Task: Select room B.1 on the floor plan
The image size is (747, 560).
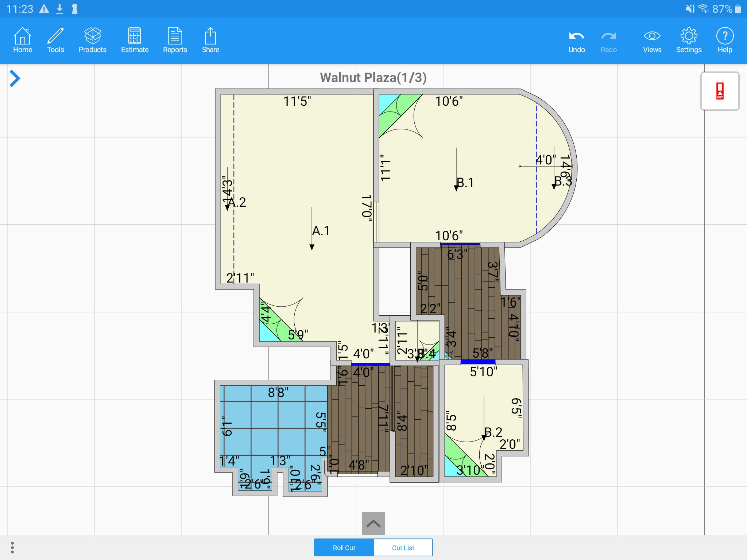Action: click(x=465, y=182)
